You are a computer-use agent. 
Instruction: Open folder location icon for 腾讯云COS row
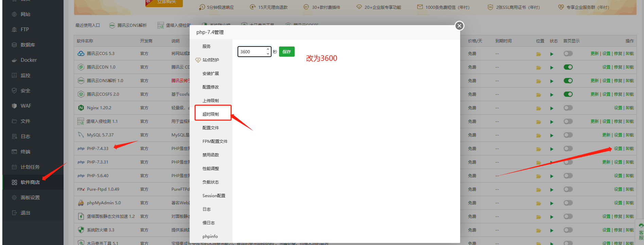pyautogui.click(x=538, y=54)
